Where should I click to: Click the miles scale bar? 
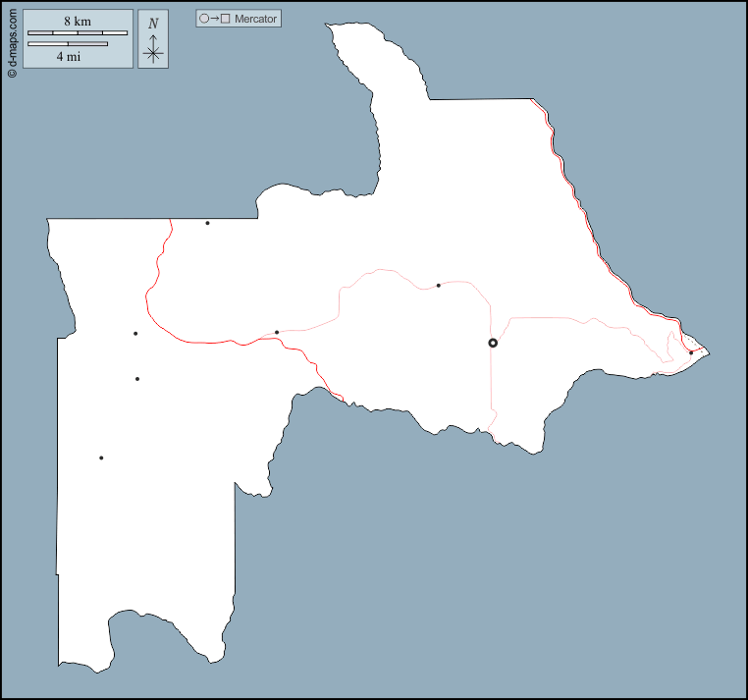click(x=68, y=44)
